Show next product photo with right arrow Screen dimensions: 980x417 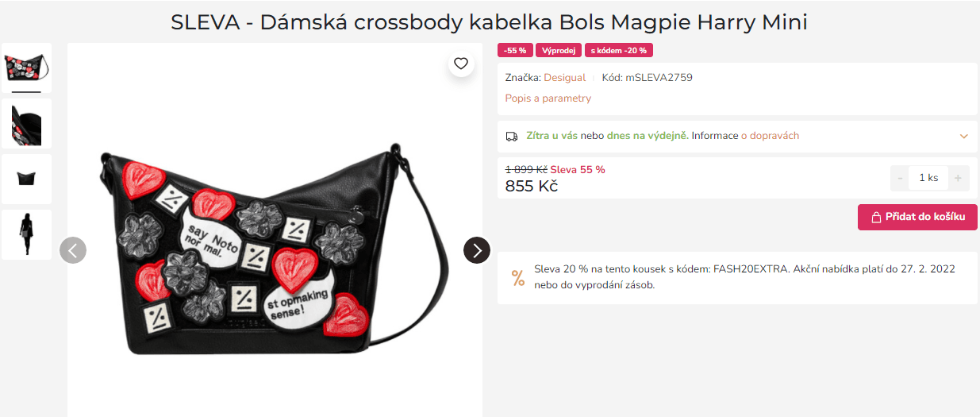tap(477, 250)
